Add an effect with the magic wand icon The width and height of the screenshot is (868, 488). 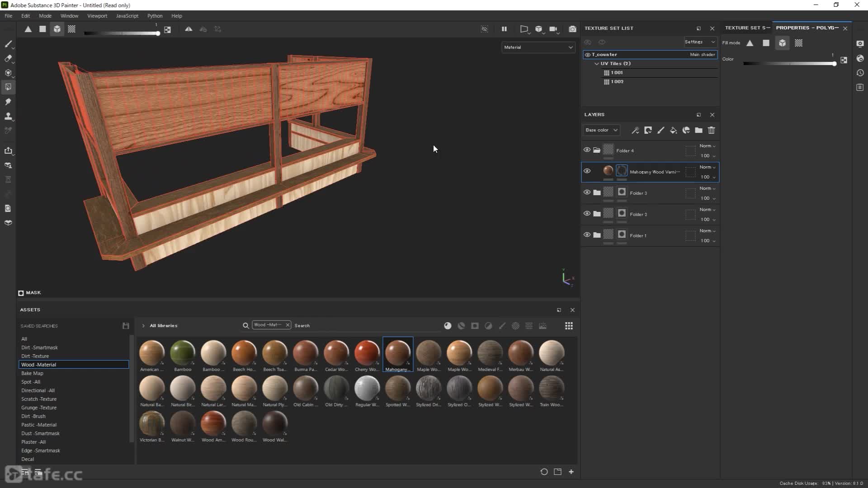pyautogui.click(x=635, y=130)
